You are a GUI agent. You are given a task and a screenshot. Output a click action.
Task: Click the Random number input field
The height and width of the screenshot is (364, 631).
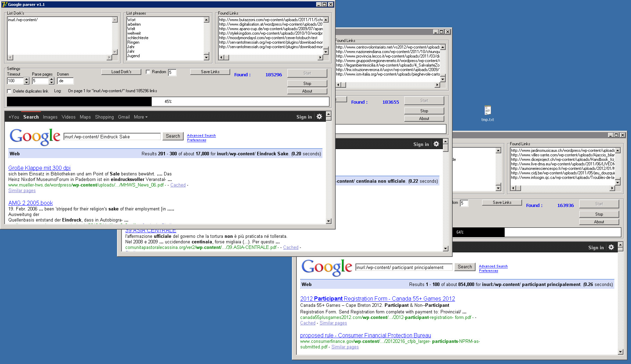tap(172, 72)
